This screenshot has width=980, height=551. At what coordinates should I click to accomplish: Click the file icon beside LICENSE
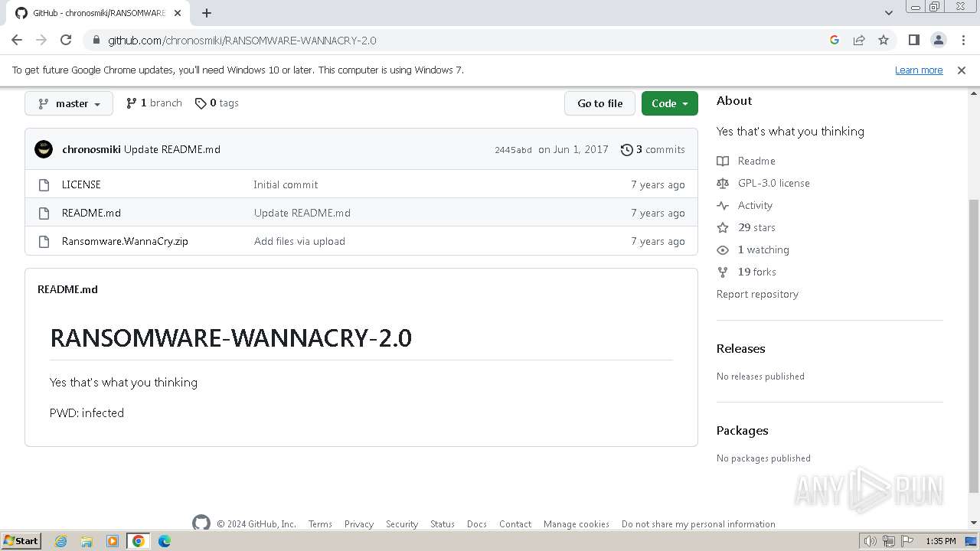(x=44, y=184)
